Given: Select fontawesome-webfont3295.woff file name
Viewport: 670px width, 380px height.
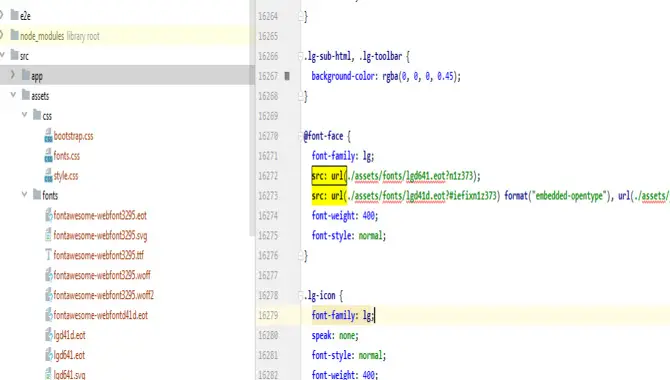Looking at the screenshot, I should click(x=102, y=275).
